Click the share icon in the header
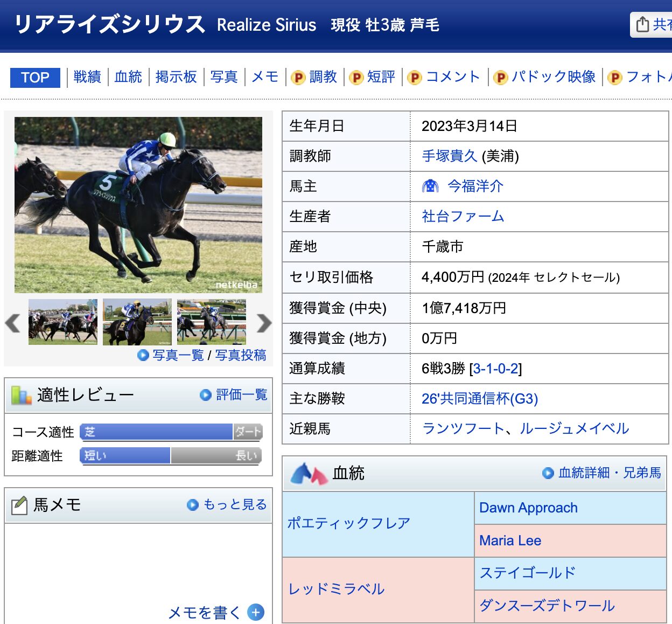This screenshot has width=672, height=624. [642, 25]
